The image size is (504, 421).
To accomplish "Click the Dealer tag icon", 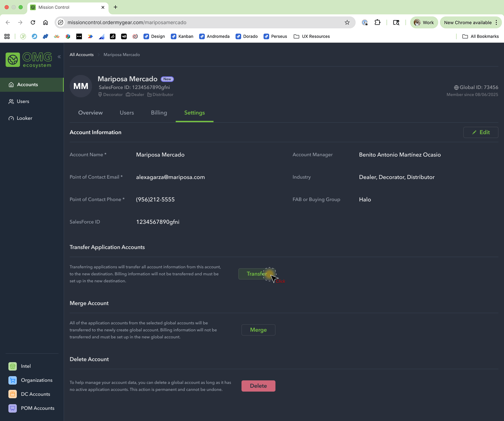I will (128, 95).
